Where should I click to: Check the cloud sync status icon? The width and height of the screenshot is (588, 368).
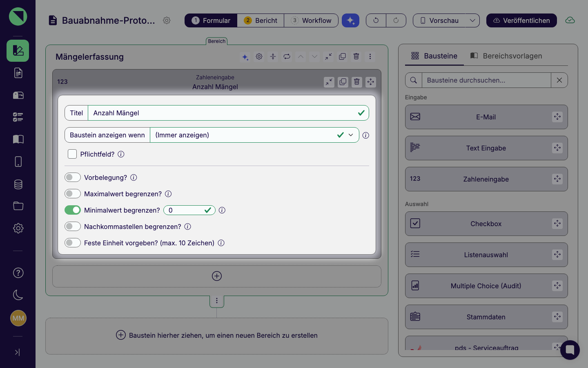tap(570, 20)
